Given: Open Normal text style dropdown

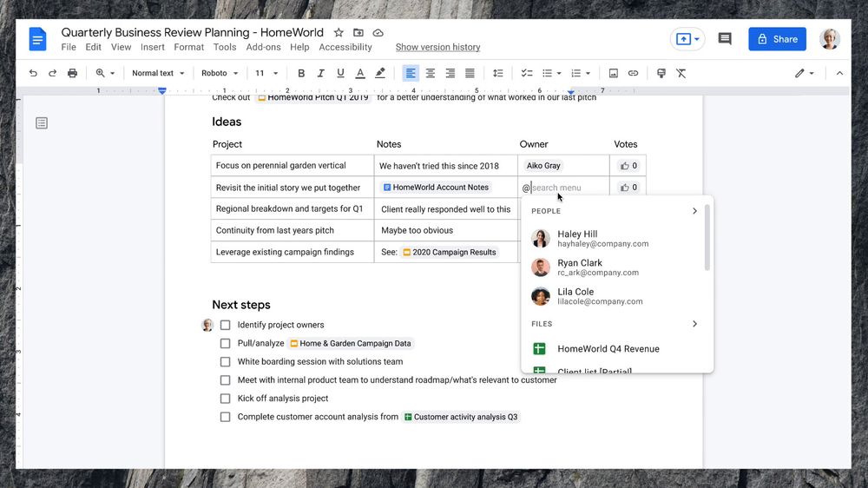Looking at the screenshot, I should pyautogui.click(x=158, y=73).
